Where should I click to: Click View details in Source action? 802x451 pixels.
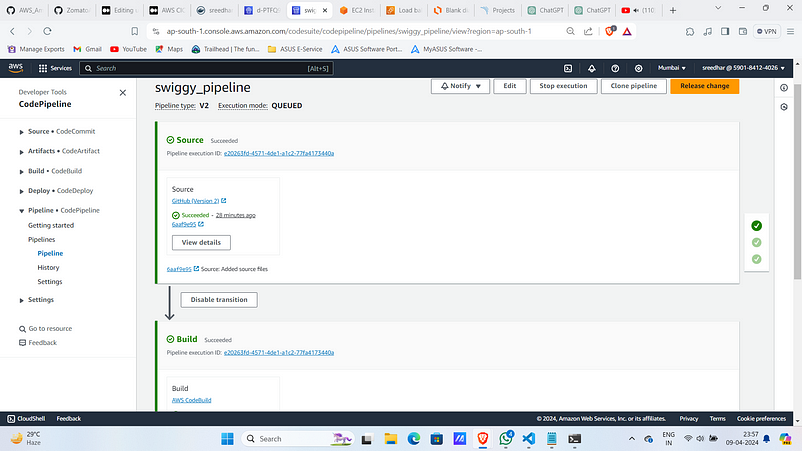point(201,242)
